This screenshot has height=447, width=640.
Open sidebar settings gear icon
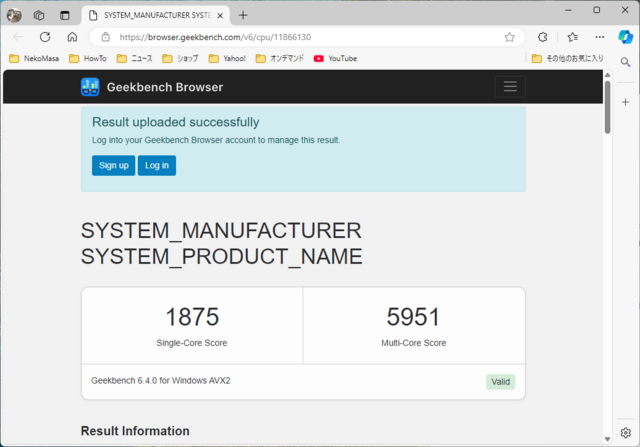[625, 433]
